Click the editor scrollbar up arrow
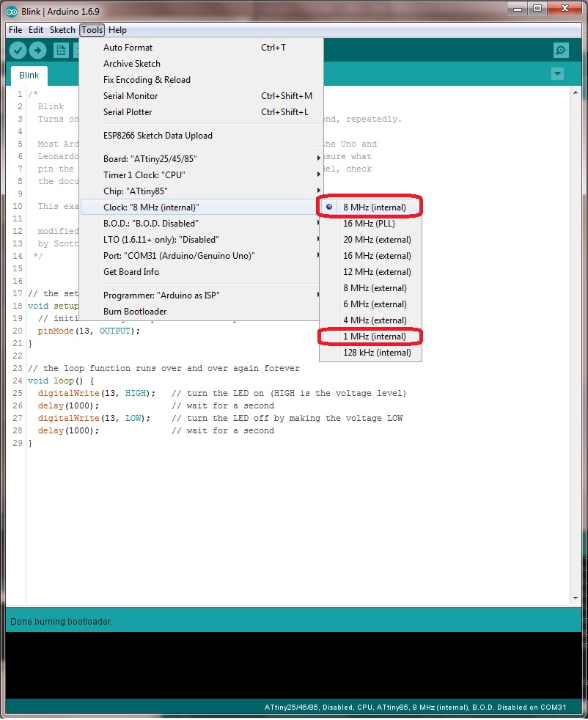 point(576,92)
